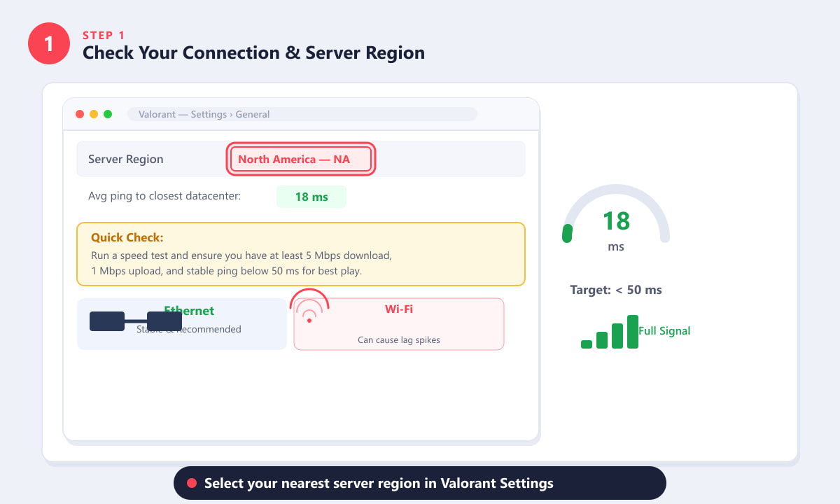Viewport: 840px width, 504px height.
Task: Click the 18 ms average ping badge
Action: (311, 197)
